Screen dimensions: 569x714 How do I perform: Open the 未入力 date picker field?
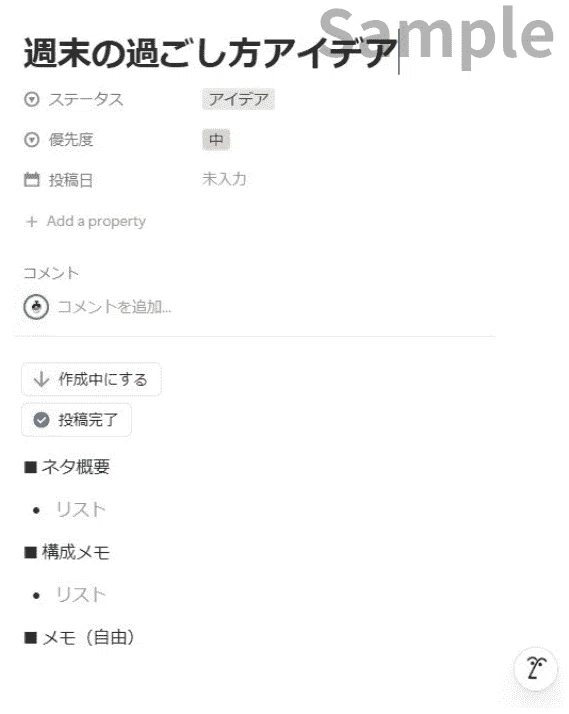pos(224,179)
